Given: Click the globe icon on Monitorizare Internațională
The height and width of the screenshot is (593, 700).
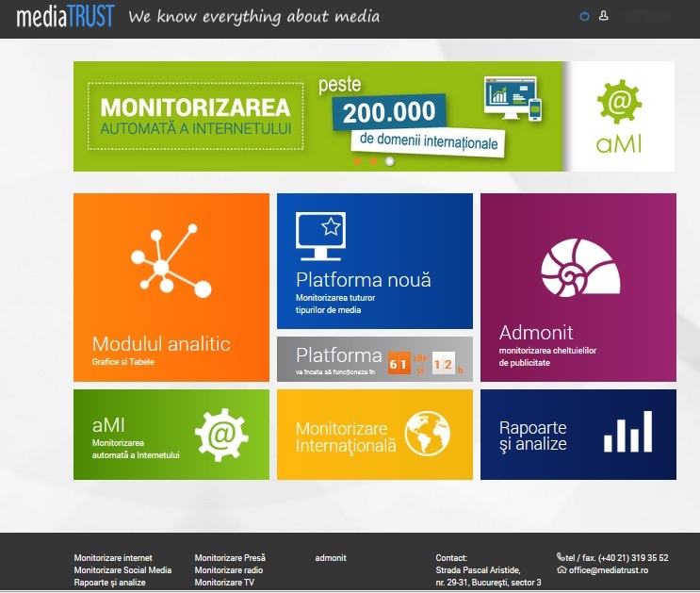Looking at the screenshot, I should [x=427, y=435].
